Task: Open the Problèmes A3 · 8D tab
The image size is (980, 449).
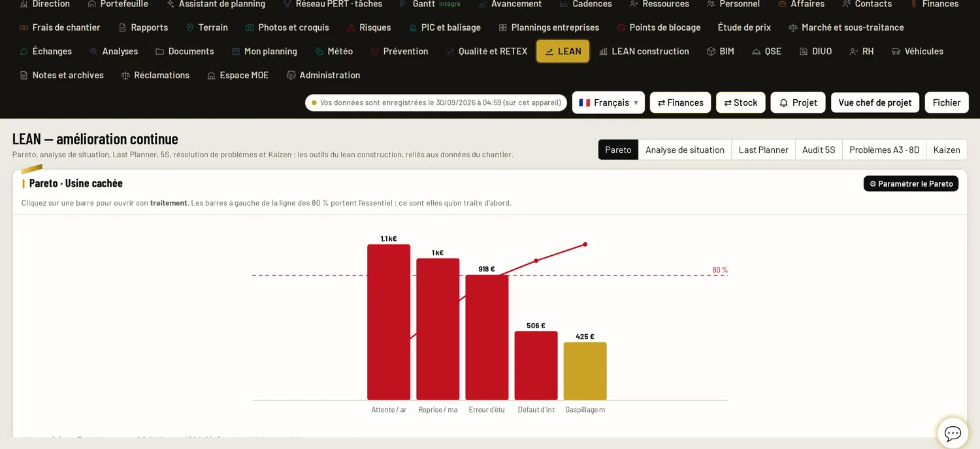Action: point(884,149)
